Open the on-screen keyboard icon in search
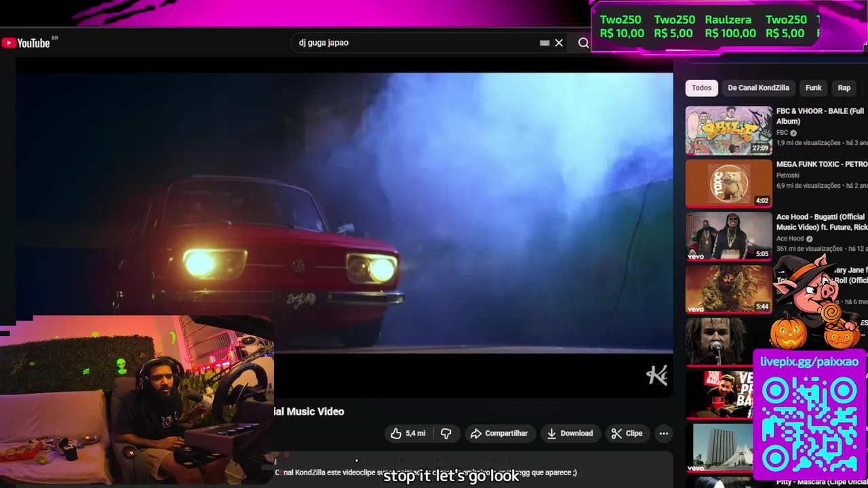 545,43
